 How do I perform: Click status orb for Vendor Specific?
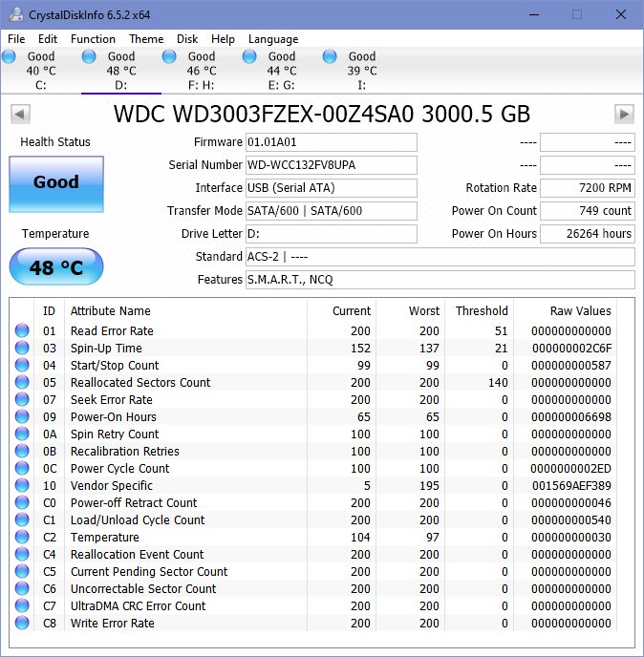coord(22,485)
